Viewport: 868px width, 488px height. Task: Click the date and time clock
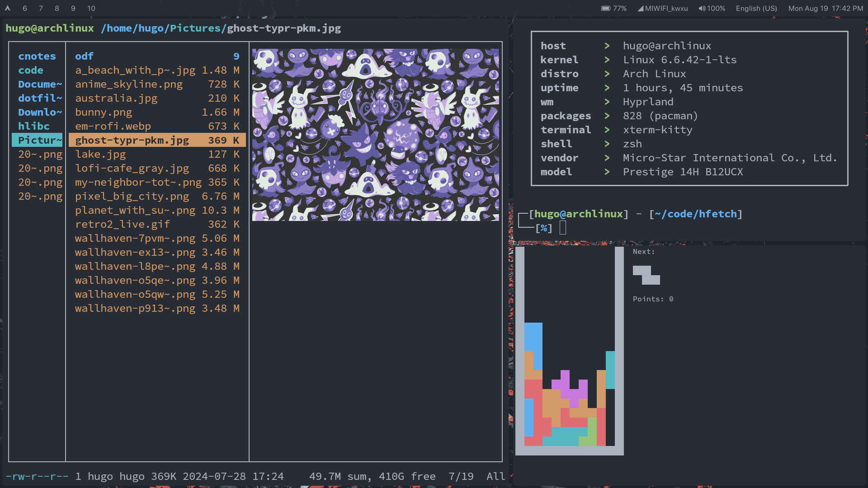825,8
